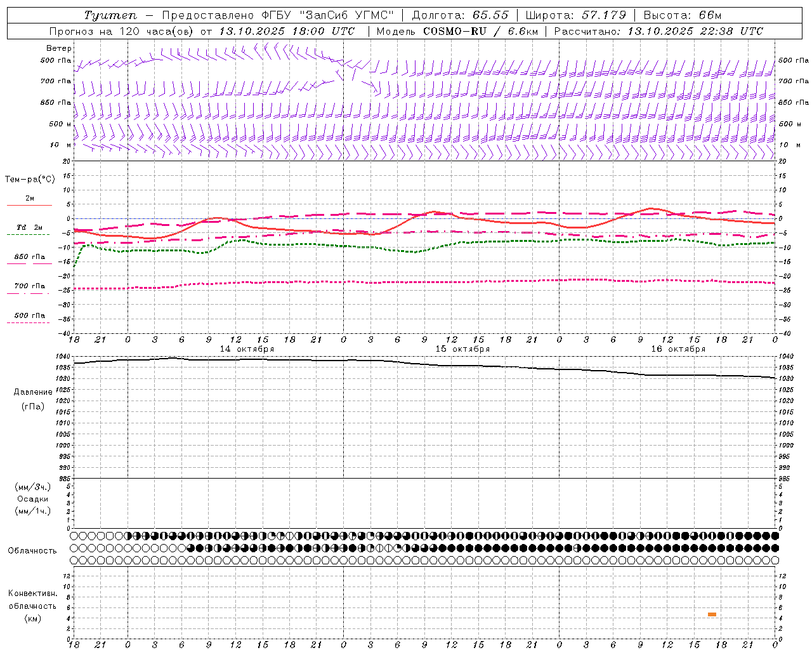Click the "Долгота: 65.55" header field
The height and width of the screenshot is (650, 812).
460,15
